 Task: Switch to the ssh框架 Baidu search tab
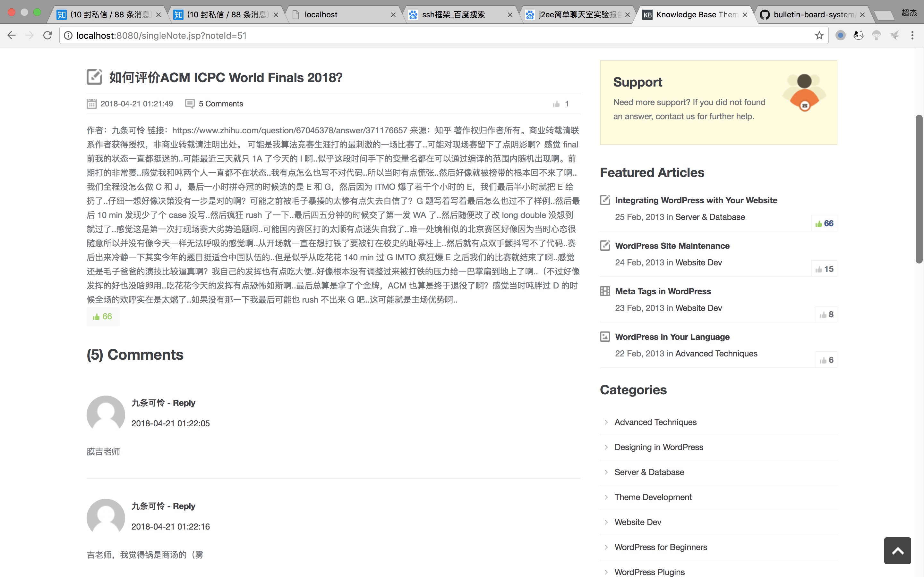pyautogui.click(x=454, y=14)
